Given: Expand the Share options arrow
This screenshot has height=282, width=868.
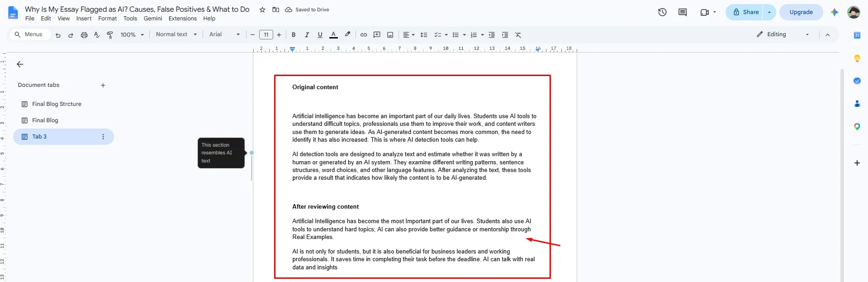Looking at the screenshot, I should [769, 12].
